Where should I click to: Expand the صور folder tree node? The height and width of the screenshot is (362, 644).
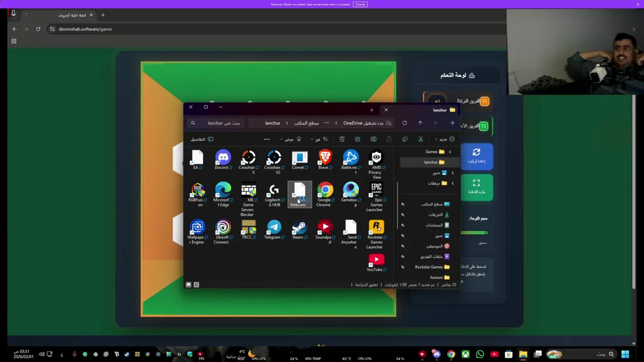pos(452,173)
